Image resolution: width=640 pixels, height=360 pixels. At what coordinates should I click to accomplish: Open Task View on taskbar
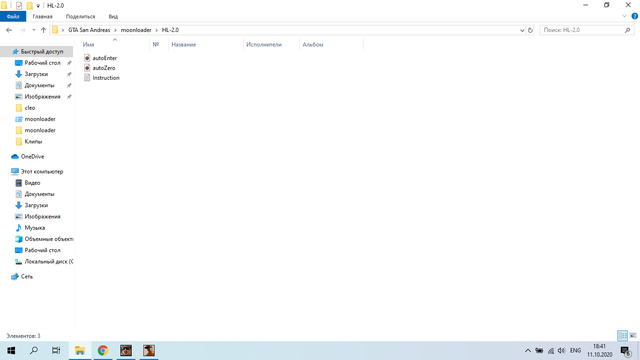pos(56,351)
